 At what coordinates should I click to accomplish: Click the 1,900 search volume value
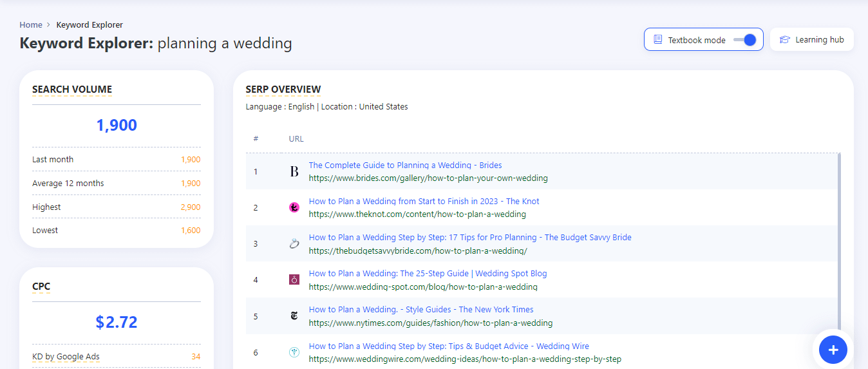click(x=117, y=126)
